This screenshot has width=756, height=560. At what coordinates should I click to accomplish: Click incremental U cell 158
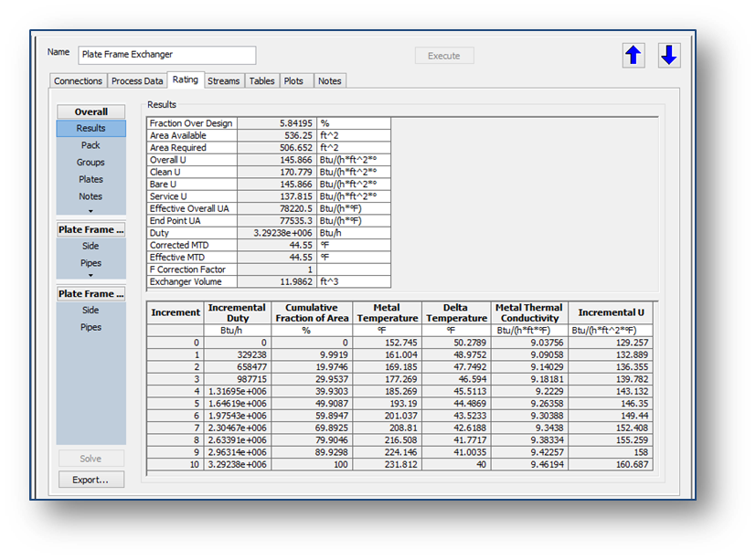pyautogui.click(x=611, y=452)
